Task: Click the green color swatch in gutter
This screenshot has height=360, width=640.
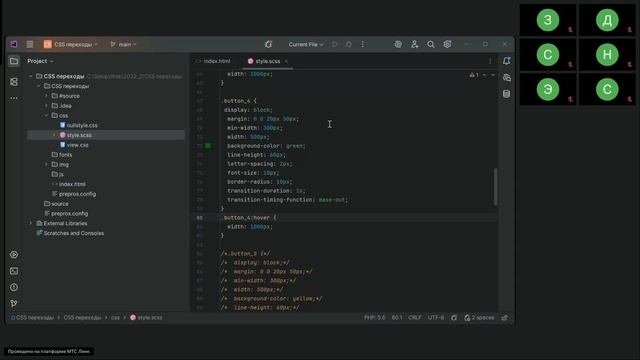Action: coord(208,146)
